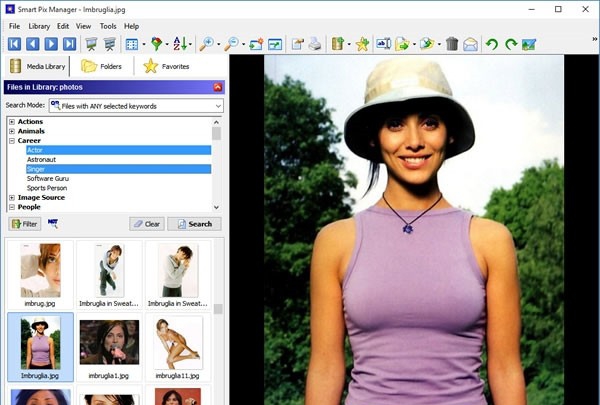
Task: Click the email envelope icon
Action: (470, 44)
